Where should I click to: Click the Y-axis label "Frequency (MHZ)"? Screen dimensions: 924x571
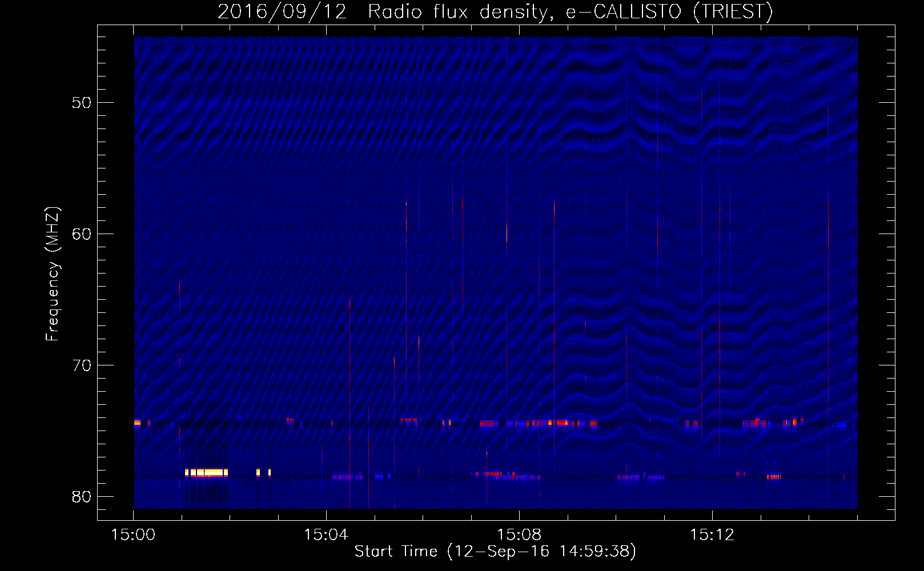(53, 274)
